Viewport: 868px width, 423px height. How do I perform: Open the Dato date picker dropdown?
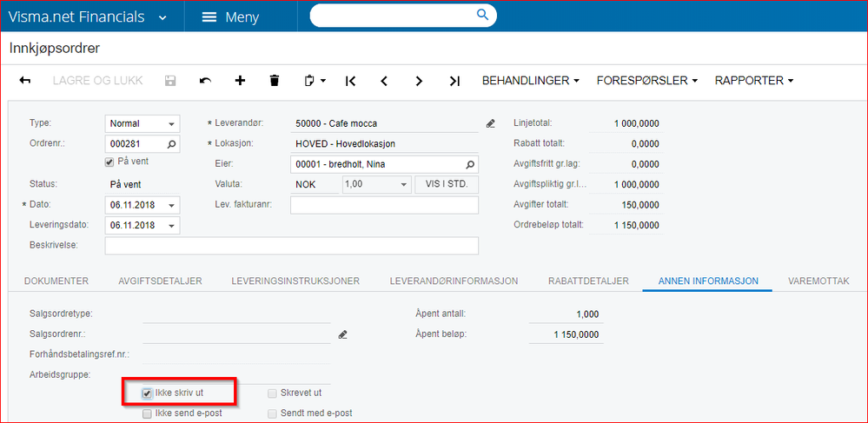coord(171,205)
